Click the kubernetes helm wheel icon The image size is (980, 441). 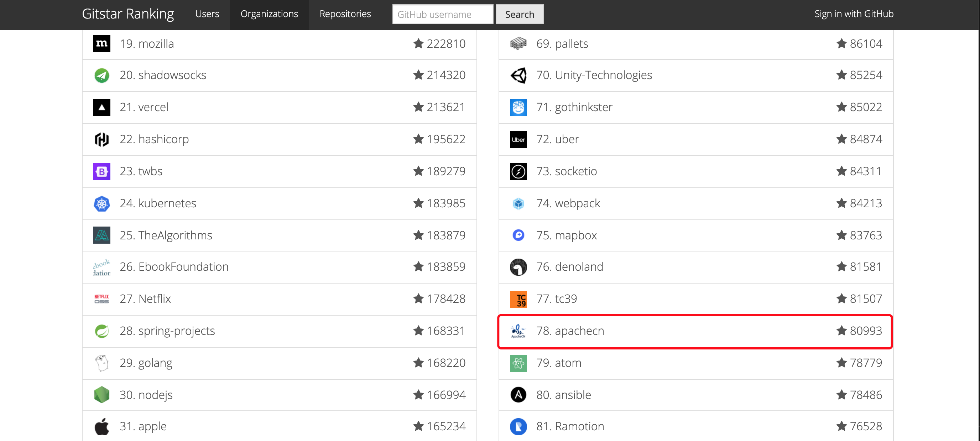point(101,203)
